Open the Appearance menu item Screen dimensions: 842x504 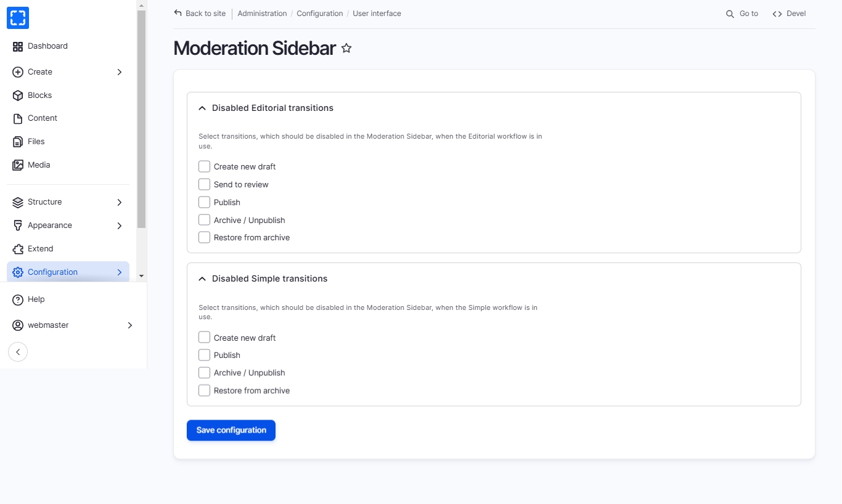[x=50, y=226]
